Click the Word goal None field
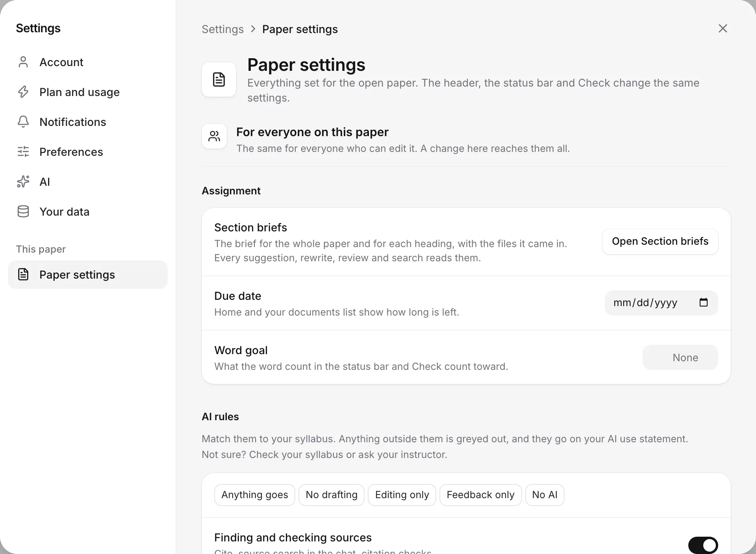The height and width of the screenshot is (554, 756). click(680, 357)
